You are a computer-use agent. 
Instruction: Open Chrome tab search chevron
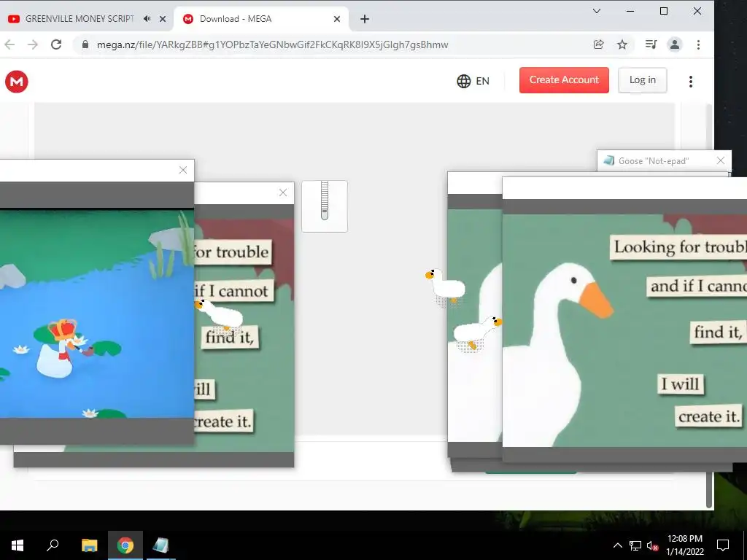coord(597,11)
